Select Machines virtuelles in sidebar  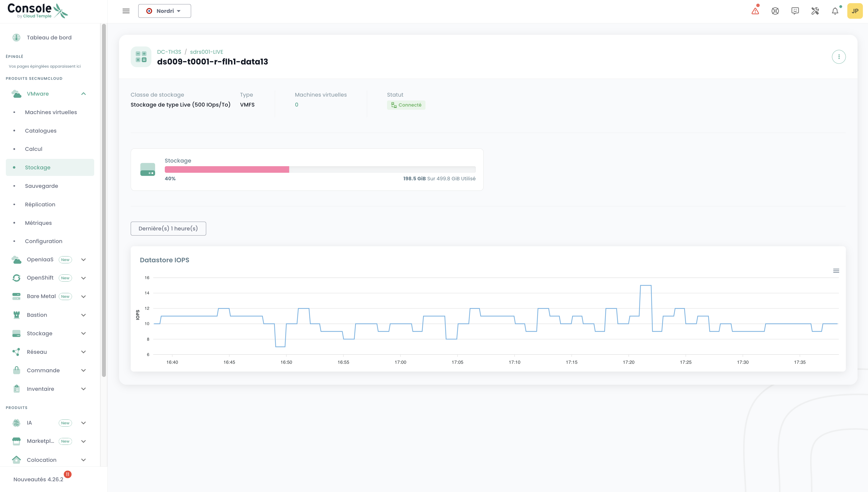pyautogui.click(x=51, y=112)
